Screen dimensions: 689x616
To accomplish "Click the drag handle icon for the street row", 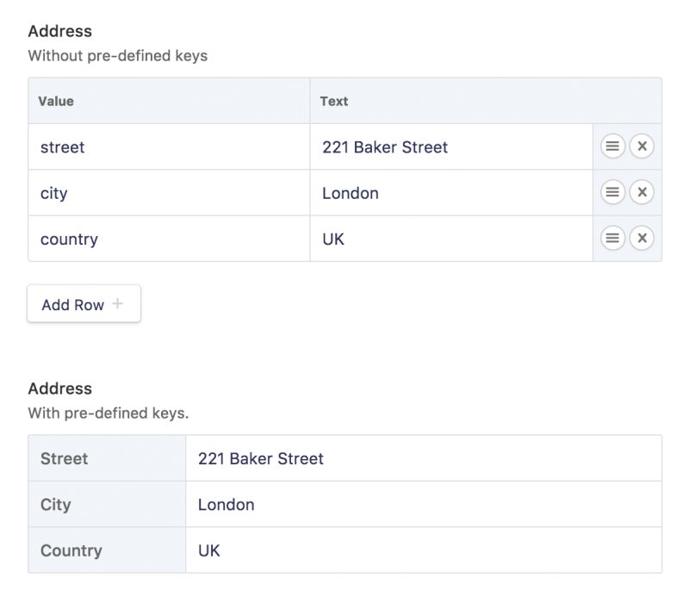I will click(612, 146).
